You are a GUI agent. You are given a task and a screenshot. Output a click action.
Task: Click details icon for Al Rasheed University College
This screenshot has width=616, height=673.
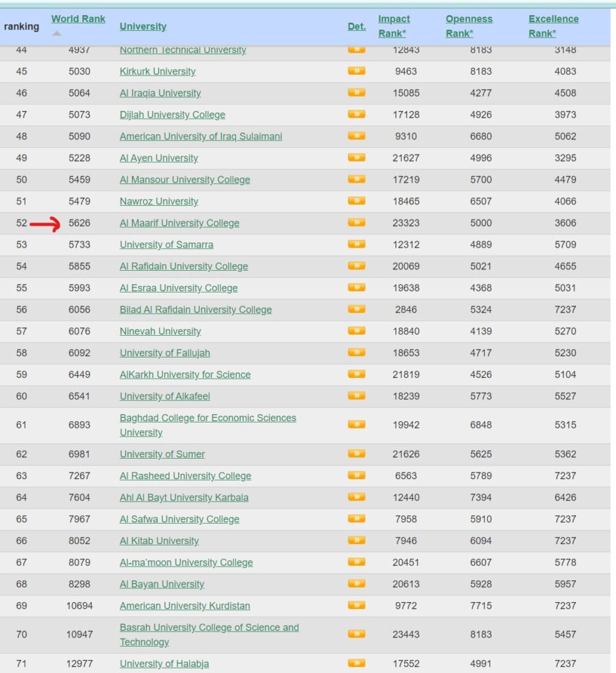[x=356, y=475]
